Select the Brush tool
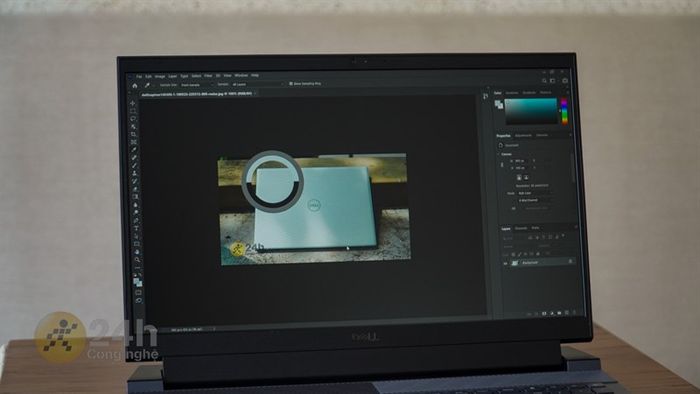700x394 pixels. (x=134, y=166)
